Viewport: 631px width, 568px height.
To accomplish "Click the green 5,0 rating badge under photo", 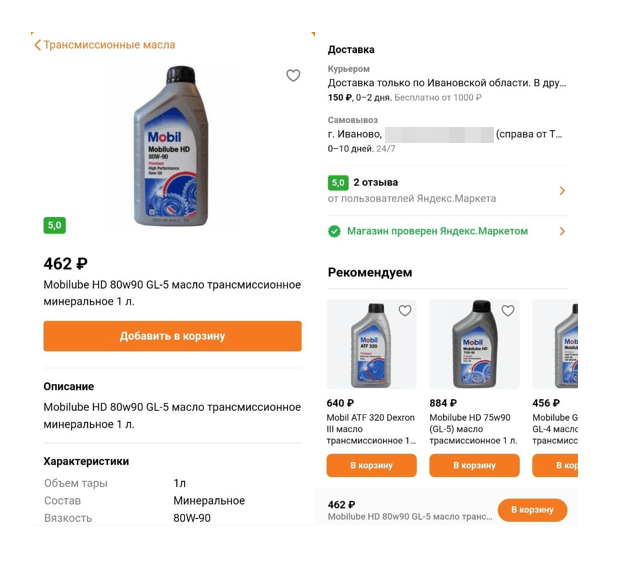I will 54,225.
